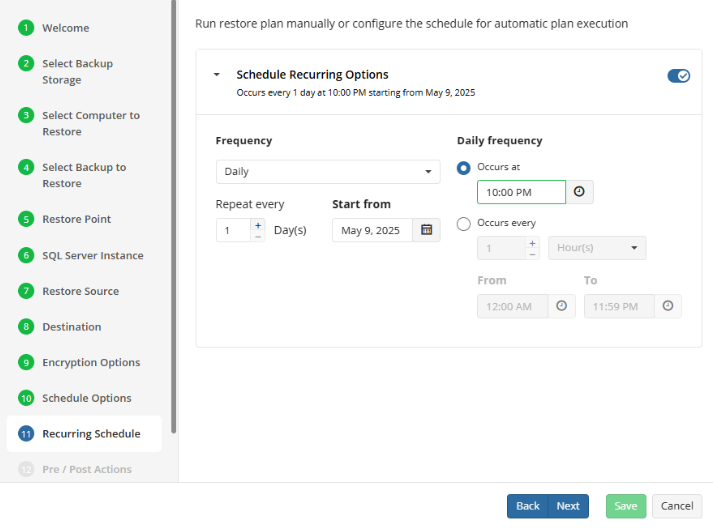
Task: Click clock icon next to 10:00 PM
Action: tap(579, 192)
